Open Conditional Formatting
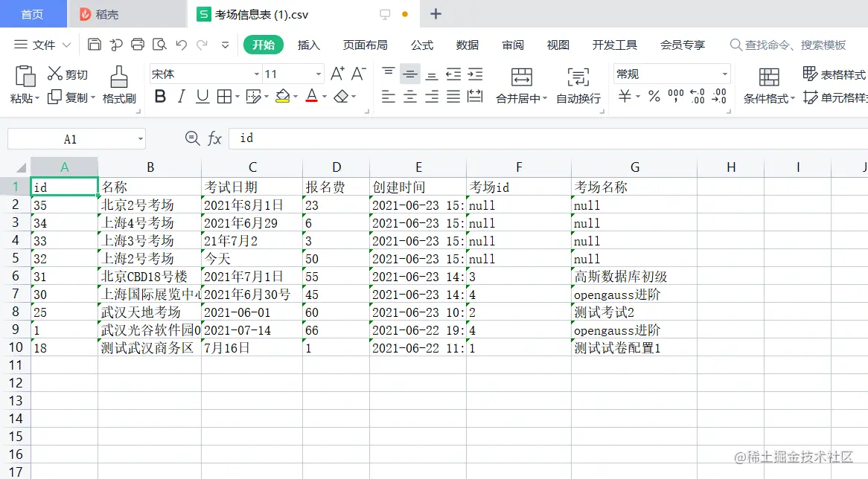Screen dimensions: 868x479 (768, 86)
